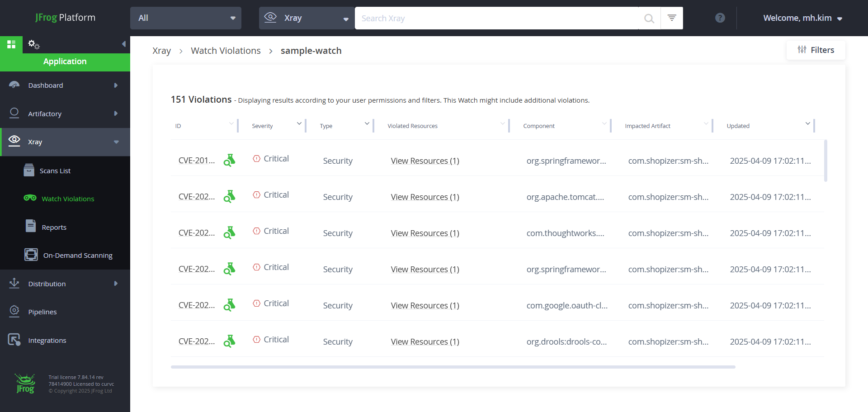Viewport: 868px width, 412px height.
Task: Open the Updated column sort chevron
Action: (x=807, y=123)
